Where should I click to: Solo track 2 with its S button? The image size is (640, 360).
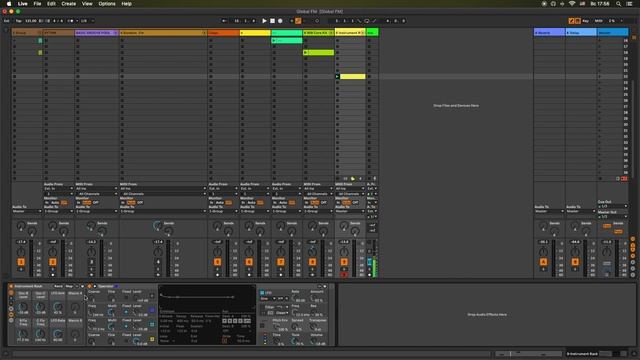[53, 269]
